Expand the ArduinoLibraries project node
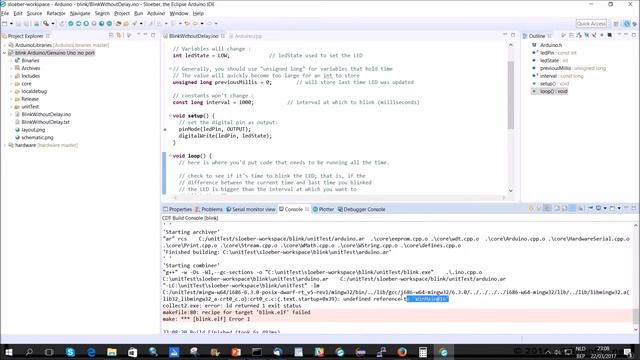This screenshot has width=640, height=360. click(5, 45)
